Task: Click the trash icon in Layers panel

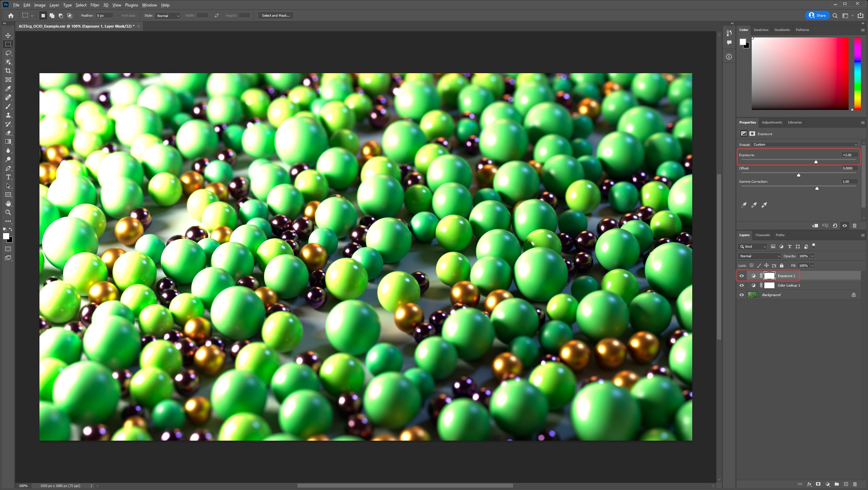Action: [x=855, y=484]
